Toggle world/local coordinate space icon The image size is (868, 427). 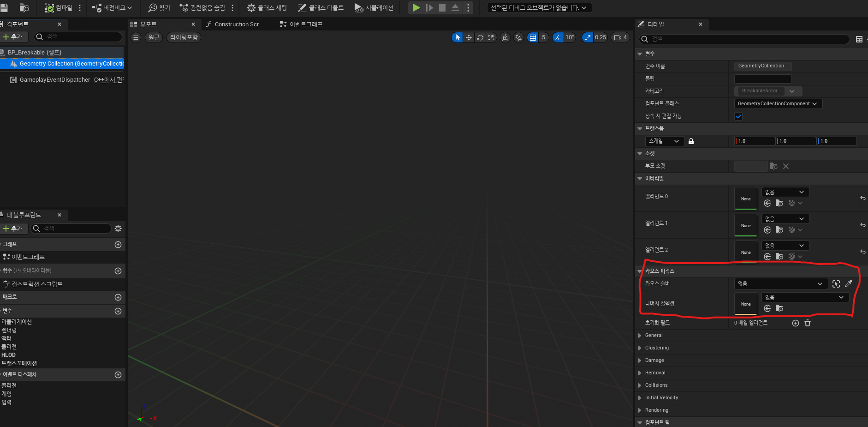coord(505,37)
